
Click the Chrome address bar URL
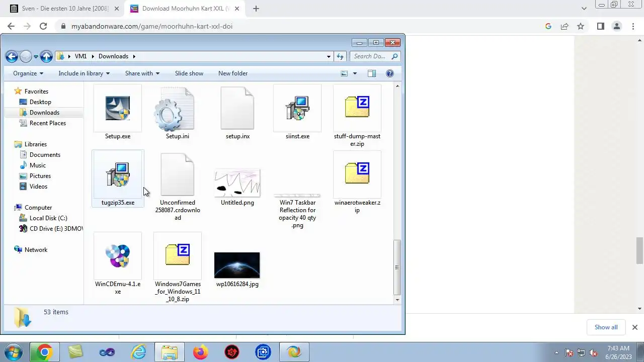pyautogui.click(x=152, y=26)
